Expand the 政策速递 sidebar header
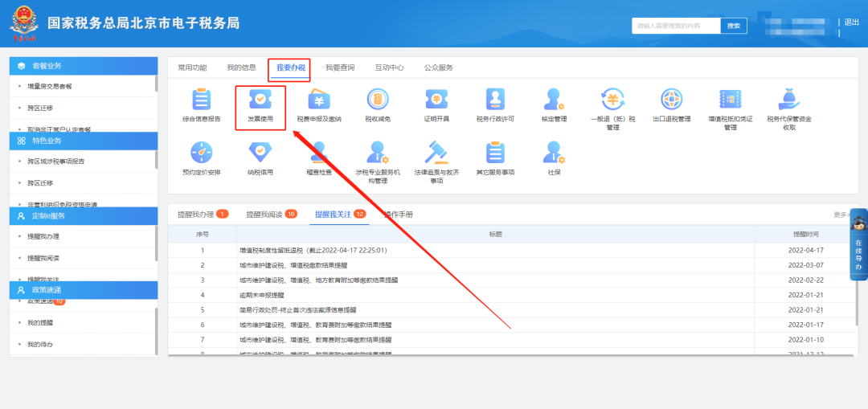The image size is (868, 409). click(83, 289)
